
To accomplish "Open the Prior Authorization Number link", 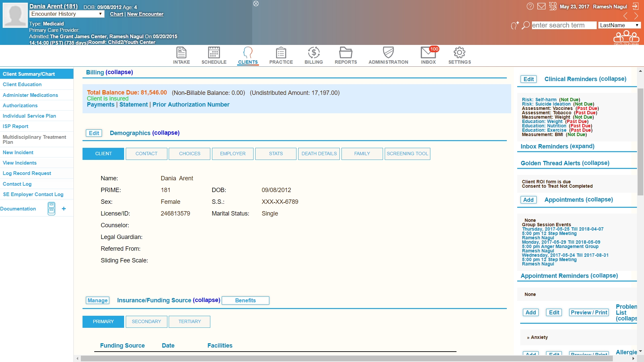I will 191,105.
